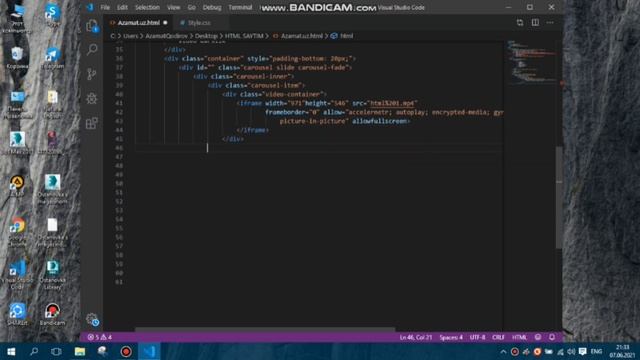
Task: Click the closing iframe tag on line 44
Action: [x=253, y=130]
